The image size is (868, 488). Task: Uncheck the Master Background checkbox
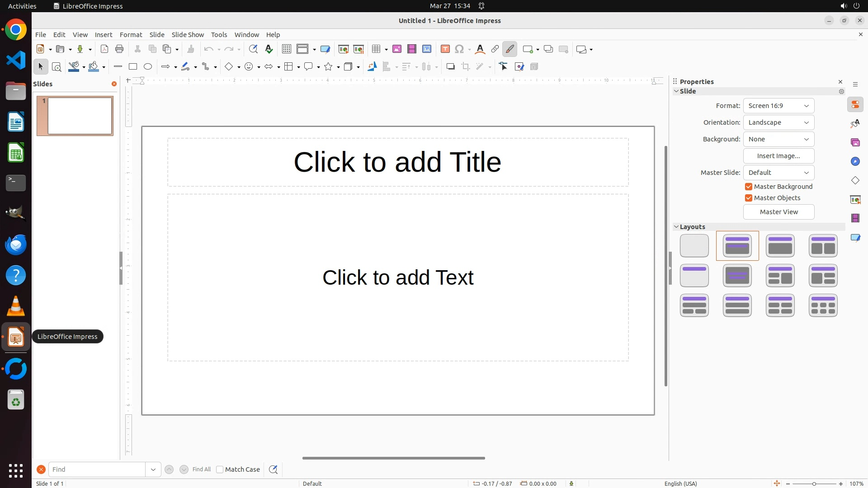point(749,187)
